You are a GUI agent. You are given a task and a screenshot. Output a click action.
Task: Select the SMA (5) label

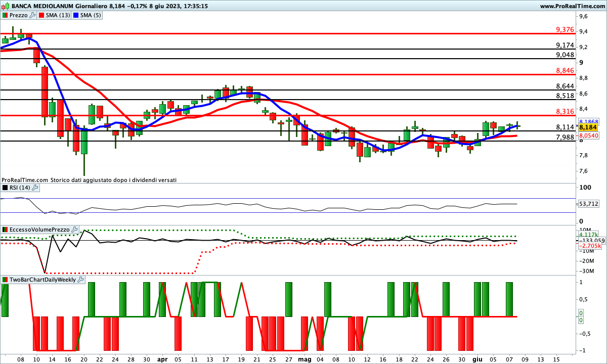(x=92, y=15)
